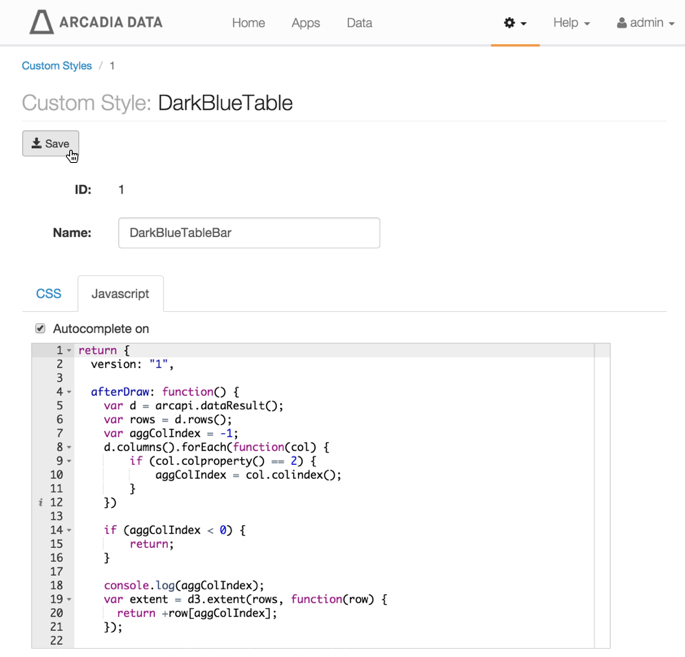
Task: Click the Arcadia Data logo icon
Action: [x=41, y=22]
